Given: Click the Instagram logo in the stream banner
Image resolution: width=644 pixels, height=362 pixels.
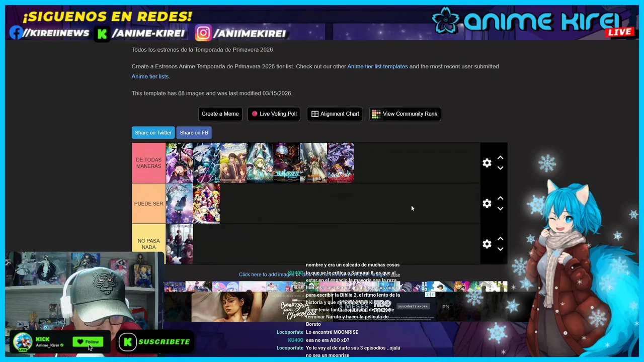Looking at the screenshot, I should point(203,33).
